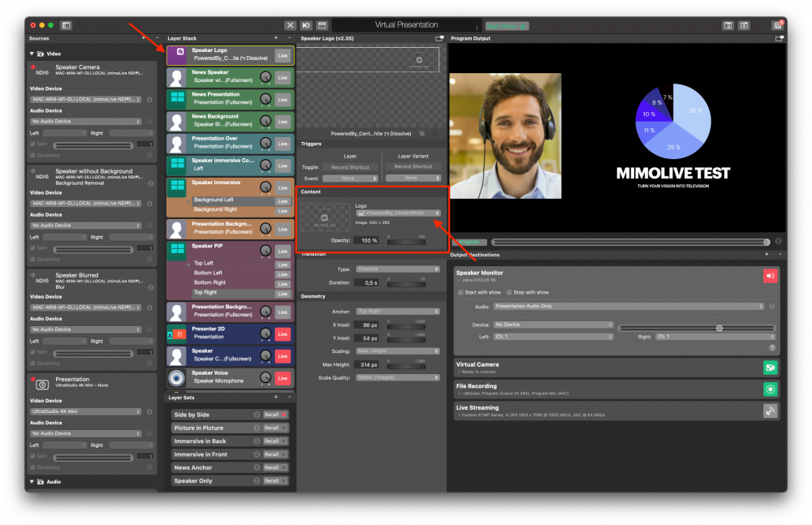Start File Recording with green record icon

770,389
